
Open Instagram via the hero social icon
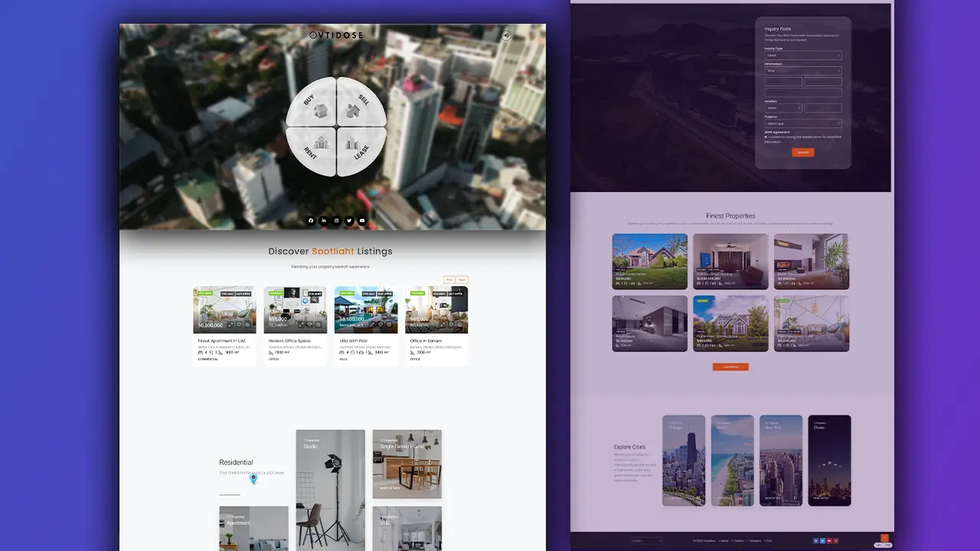tap(336, 220)
